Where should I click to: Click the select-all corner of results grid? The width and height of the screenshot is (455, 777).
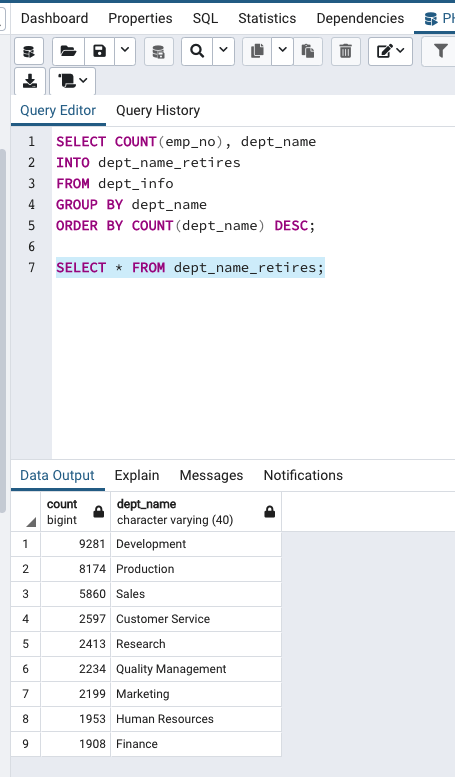coord(26,512)
